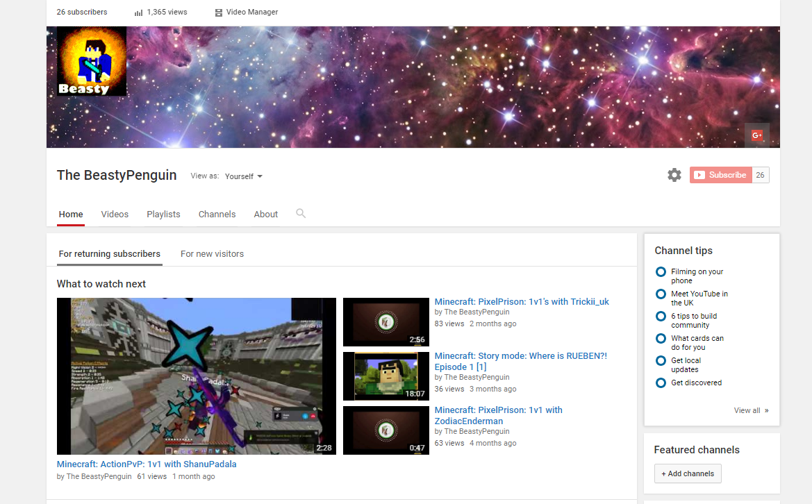Screen dimensions: 812x504
Task: Click the subscriber count 26 badge
Action: (760, 175)
